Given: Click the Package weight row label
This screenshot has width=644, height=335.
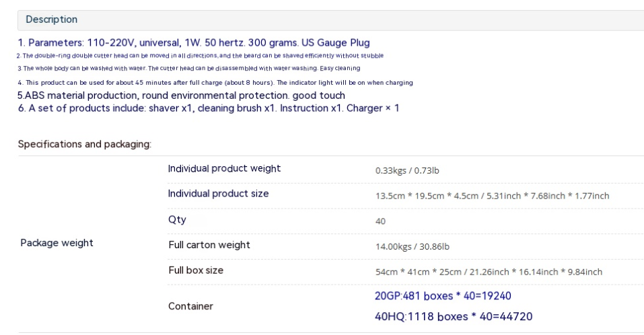Looking at the screenshot, I should [57, 243].
